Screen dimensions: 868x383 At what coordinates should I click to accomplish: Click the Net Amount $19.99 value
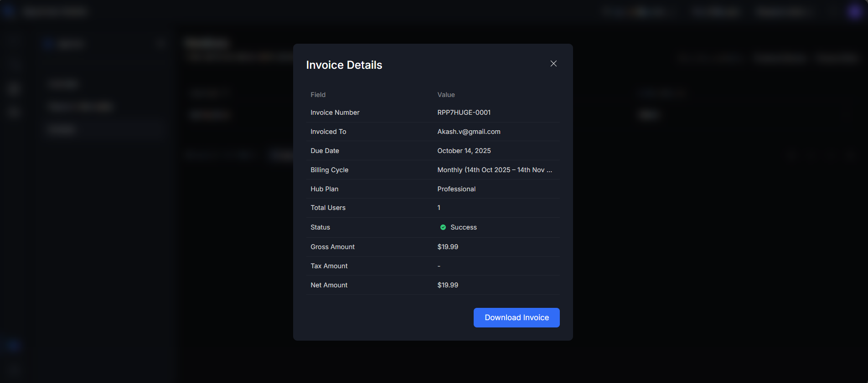click(x=447, y=285)
